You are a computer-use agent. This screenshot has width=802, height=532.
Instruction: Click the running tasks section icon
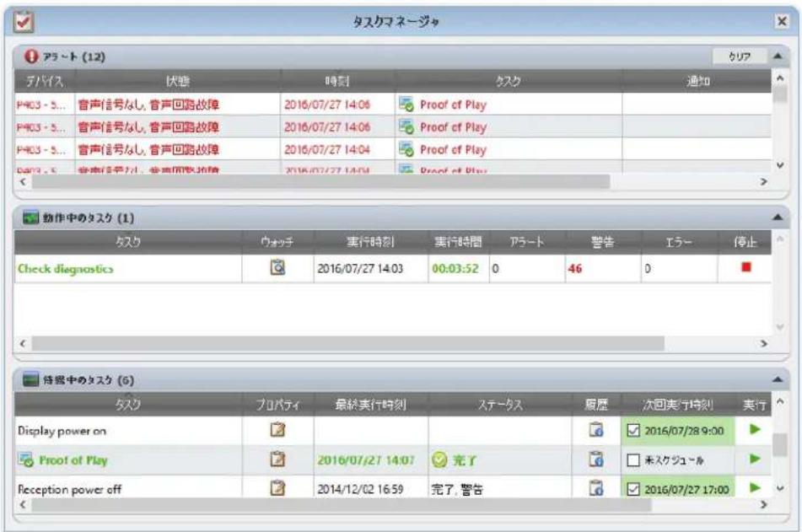tap(30, 218)
